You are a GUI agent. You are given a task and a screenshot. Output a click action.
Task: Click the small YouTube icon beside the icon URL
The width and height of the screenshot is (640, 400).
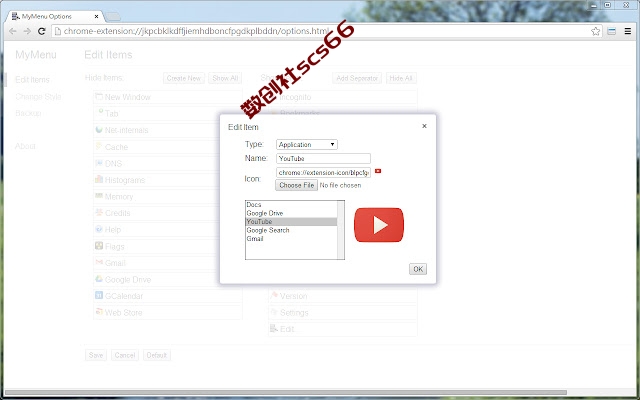378,171
